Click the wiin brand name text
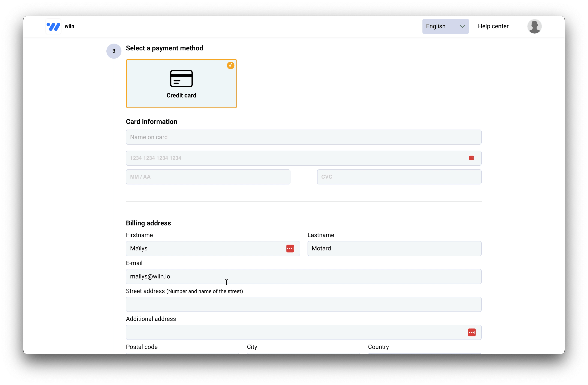Image resolution: width=588 pixels, height=385 pixels. pyautogui.click(x=69, y=26)
